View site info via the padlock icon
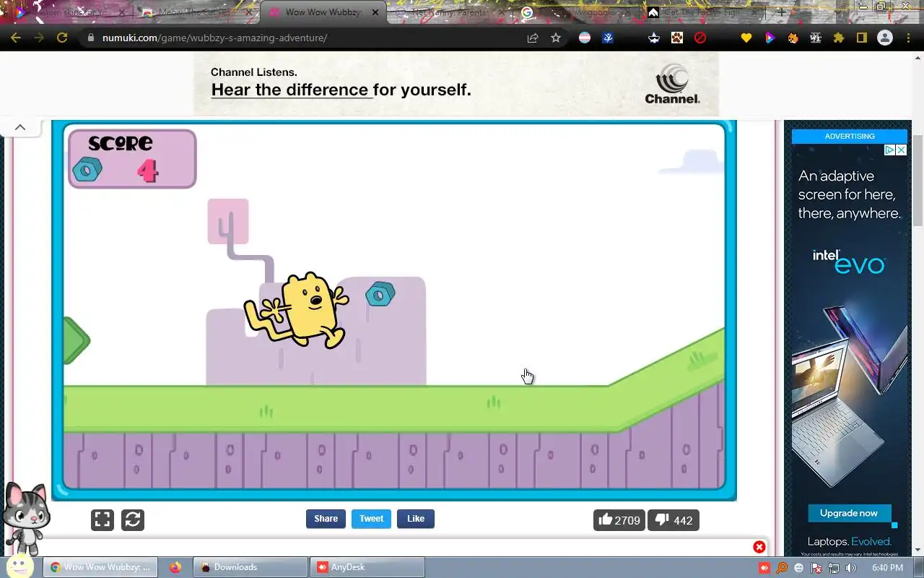 (x=90, y=38)
